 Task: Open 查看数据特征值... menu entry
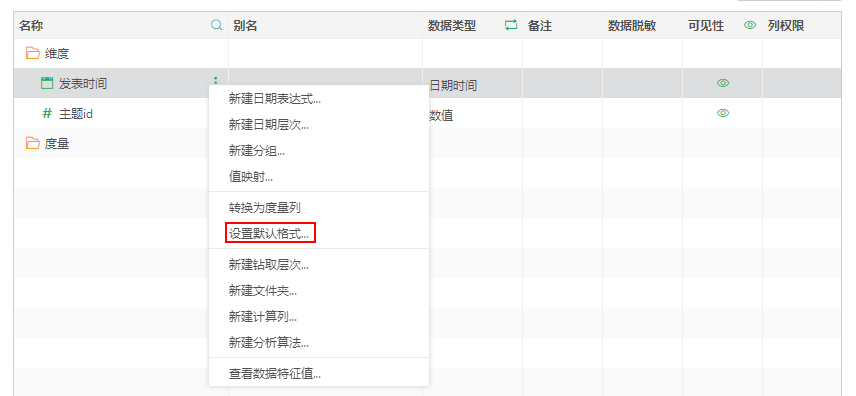pyautogui.click(x=275, y=374)
